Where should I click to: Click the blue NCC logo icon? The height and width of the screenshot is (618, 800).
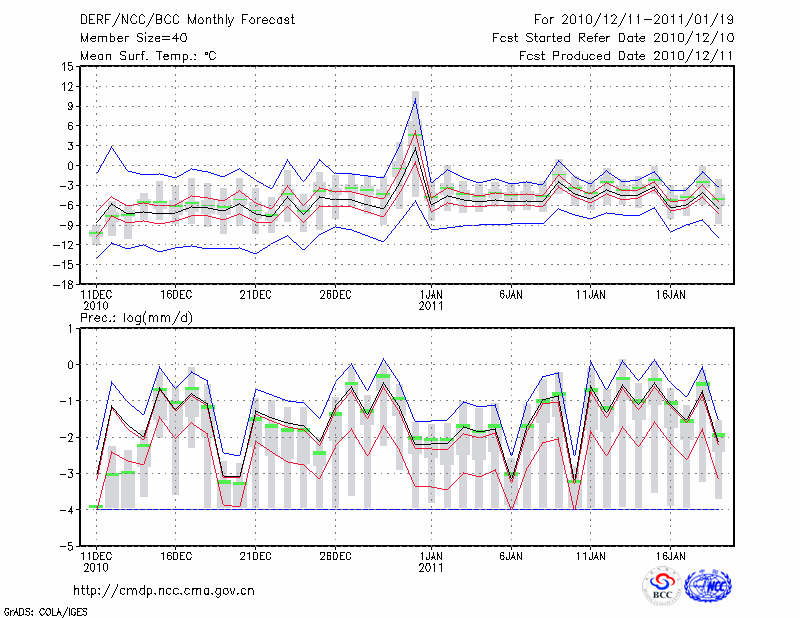click(708, 586)
